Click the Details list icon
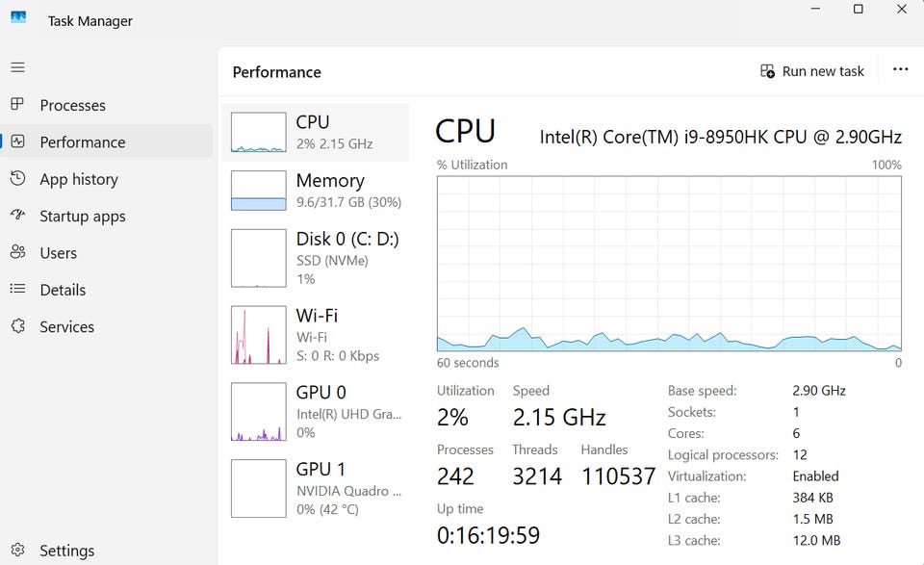Screen dimensions: 924x565 click(17, 289)
